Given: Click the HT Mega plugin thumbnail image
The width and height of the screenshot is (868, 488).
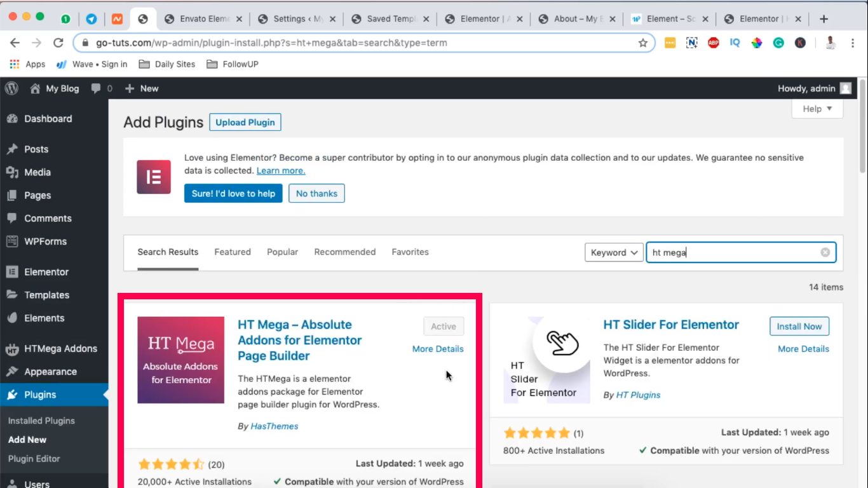Looking at the screenshot, I should [x=181, y=360].
